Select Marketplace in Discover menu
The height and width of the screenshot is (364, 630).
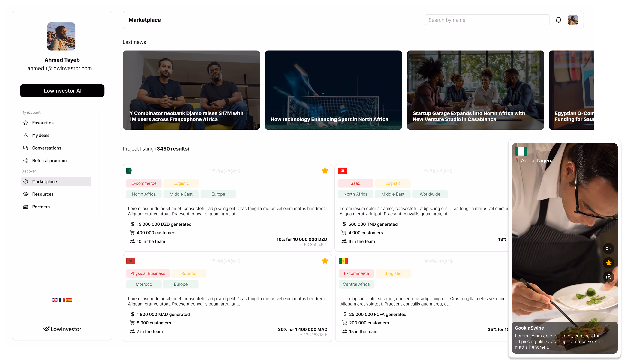pyautogui.click(x=56, y=181)
